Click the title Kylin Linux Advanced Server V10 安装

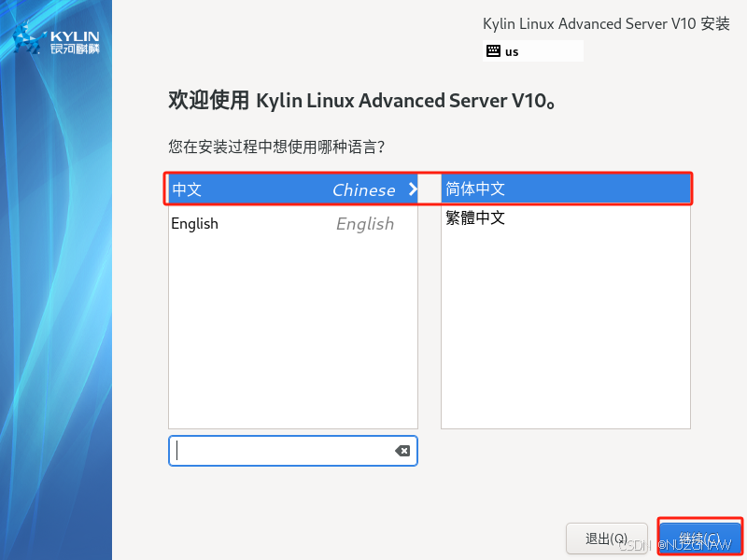(x=606, y=24)
